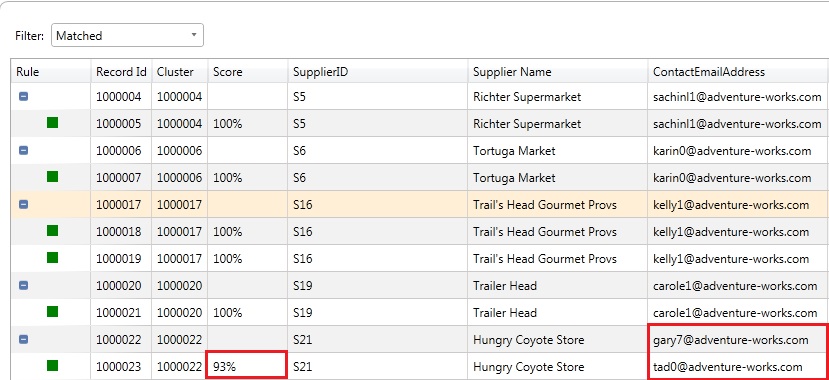Select Record Id cell 1000023
The width and height of the screenshot is (829, 380).
[121, 366]
